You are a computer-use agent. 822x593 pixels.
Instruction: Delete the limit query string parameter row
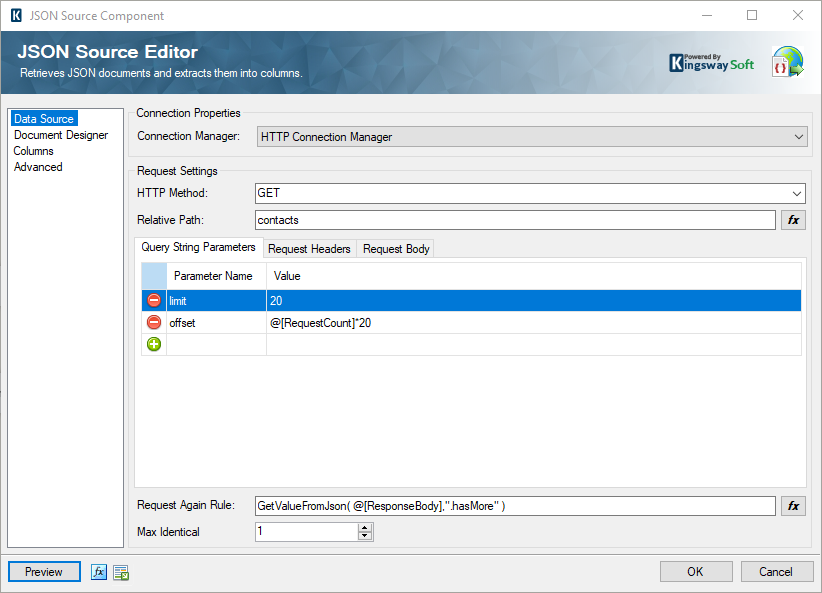154,300
